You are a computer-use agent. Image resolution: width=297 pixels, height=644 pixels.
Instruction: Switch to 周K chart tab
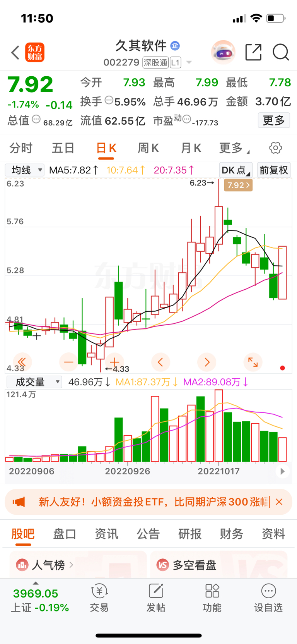pos(148,148)
